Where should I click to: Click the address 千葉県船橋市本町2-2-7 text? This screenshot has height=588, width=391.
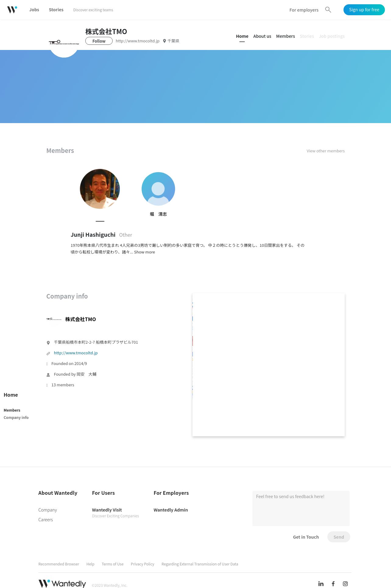click(96, 342)
